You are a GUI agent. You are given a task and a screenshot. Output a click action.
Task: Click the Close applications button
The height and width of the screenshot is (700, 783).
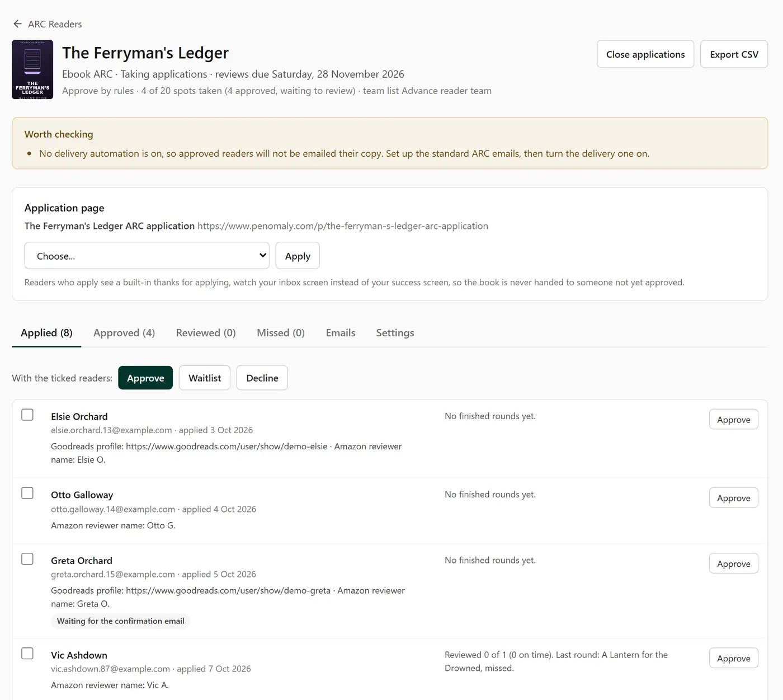645,54
